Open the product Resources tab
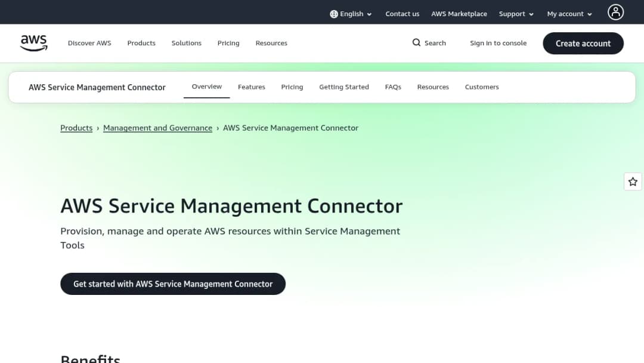Screen dimensions: 644x363 (x=433, y=87)
